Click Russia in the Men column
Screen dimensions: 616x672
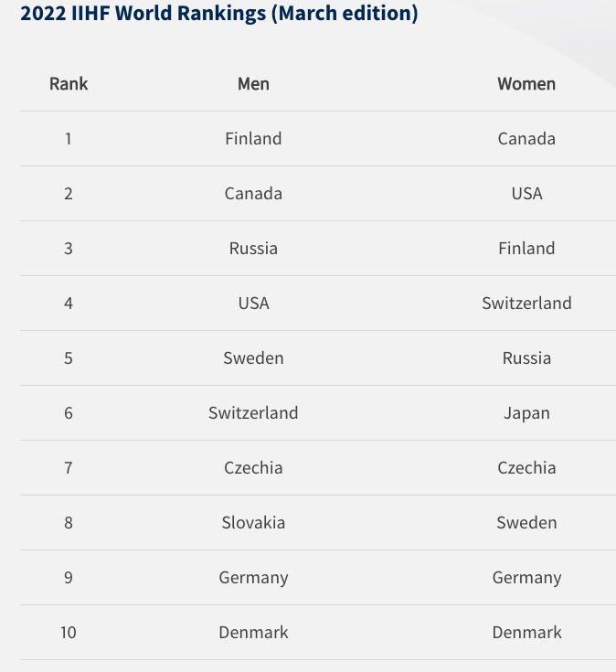253,248
